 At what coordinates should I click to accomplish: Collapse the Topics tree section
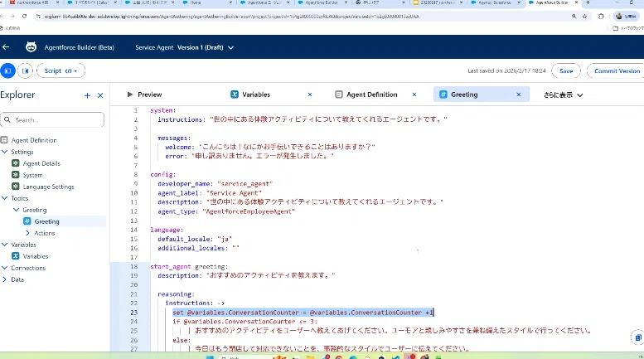click(4, 198)
